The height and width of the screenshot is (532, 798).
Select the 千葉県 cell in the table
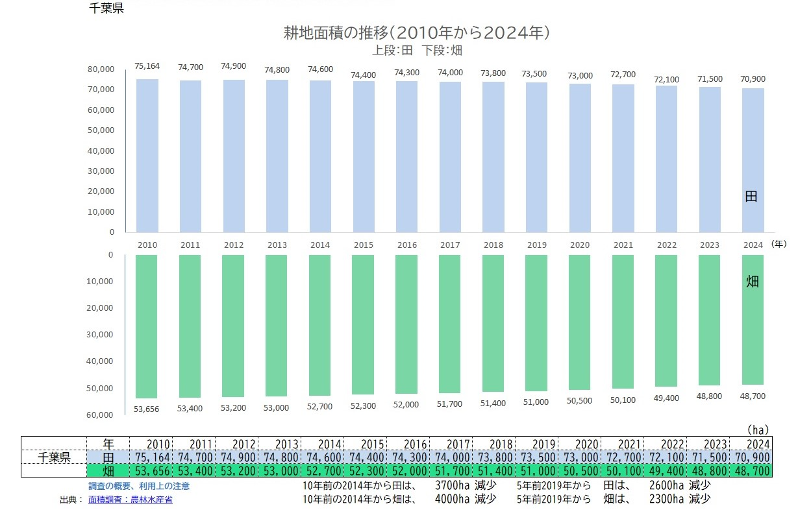[x=54, y=457]
